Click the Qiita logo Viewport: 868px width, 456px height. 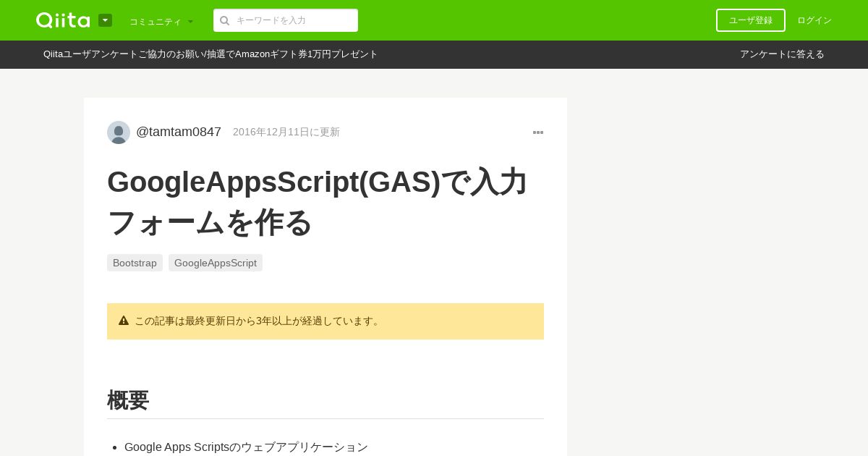click(63, 20)
